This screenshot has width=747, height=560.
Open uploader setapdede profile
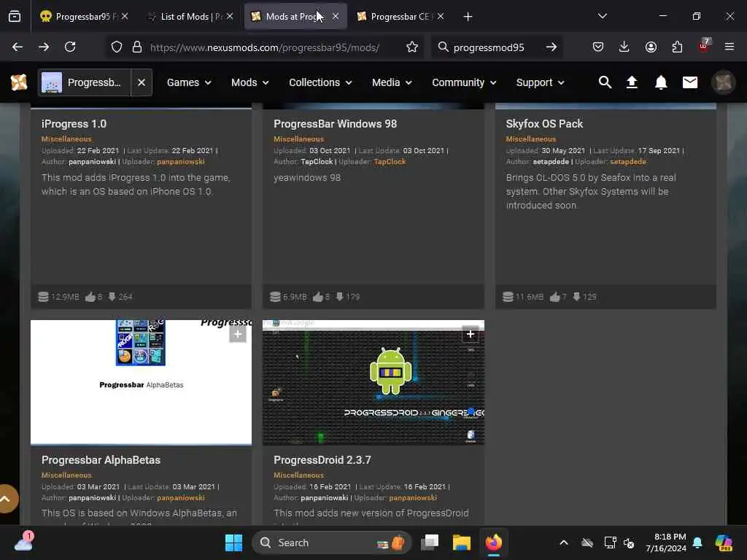click(x=628, y=162)
